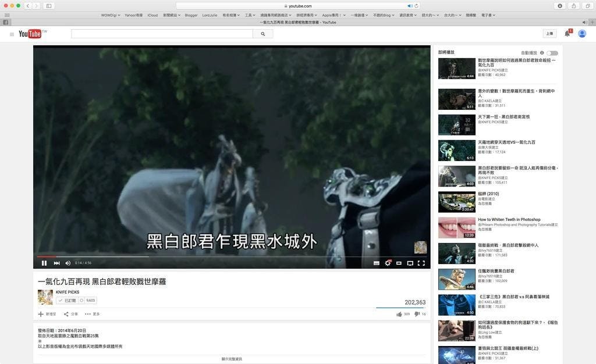
Task: Enter fullscreen mode in the video player
Action: point(421,263)
